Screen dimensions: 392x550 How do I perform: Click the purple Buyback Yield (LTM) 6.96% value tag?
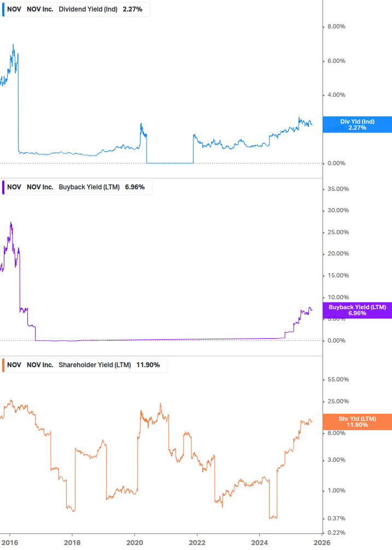(358, 310)
